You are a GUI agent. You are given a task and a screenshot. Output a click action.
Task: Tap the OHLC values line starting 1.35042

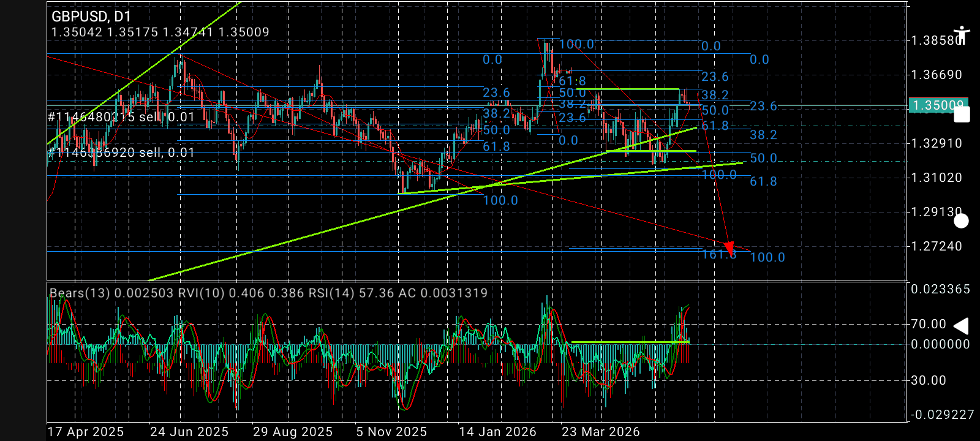tap(160, 32)
